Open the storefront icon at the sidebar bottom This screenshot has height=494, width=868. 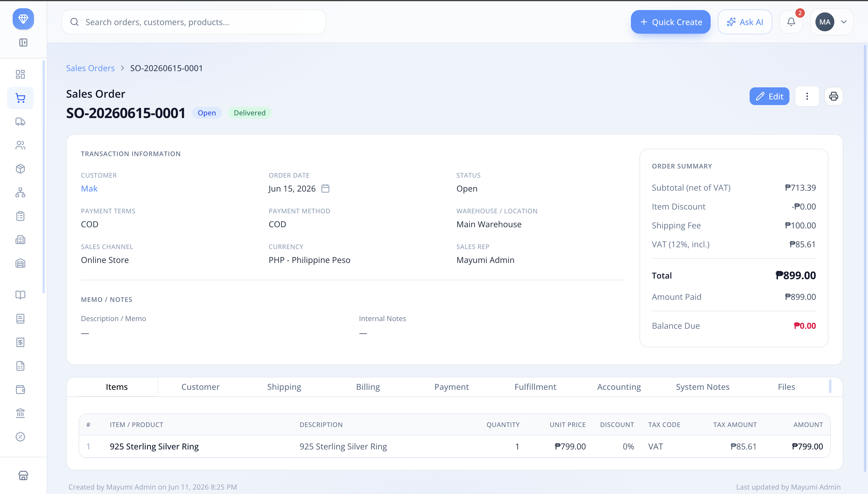(x=23, y=475)
